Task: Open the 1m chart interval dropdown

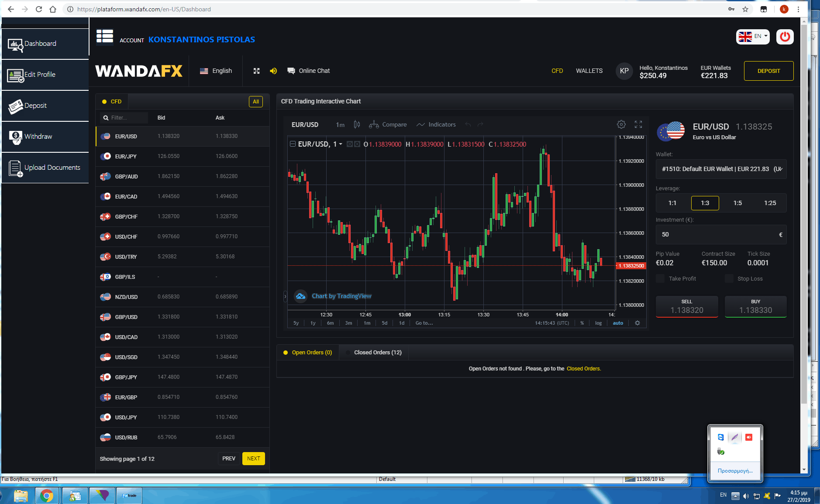Action: point(340,125)
